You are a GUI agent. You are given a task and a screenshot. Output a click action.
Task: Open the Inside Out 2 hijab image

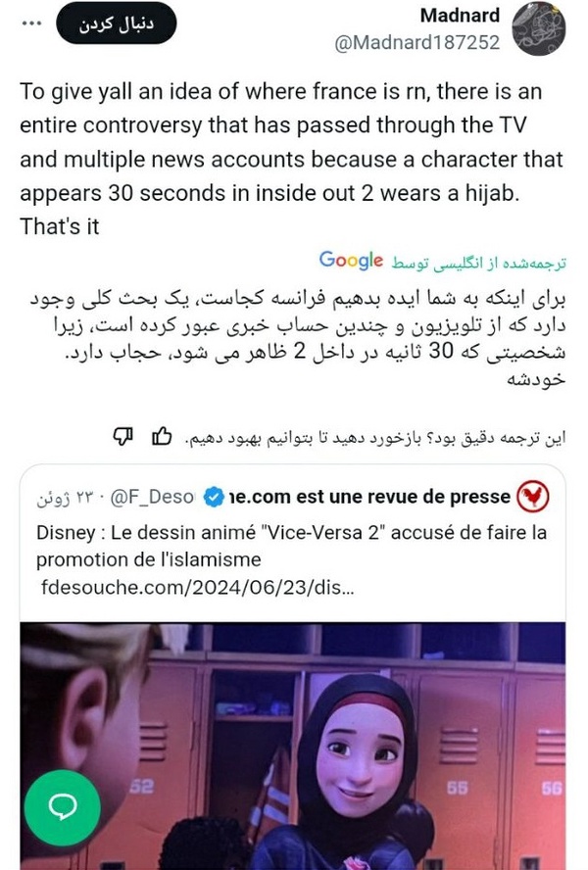click(293, 746)
